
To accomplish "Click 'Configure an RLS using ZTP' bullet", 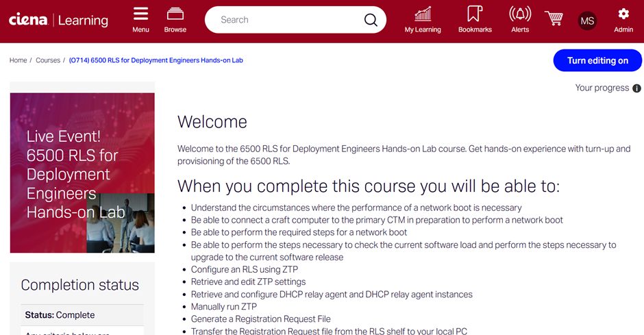I will point(245,269).
